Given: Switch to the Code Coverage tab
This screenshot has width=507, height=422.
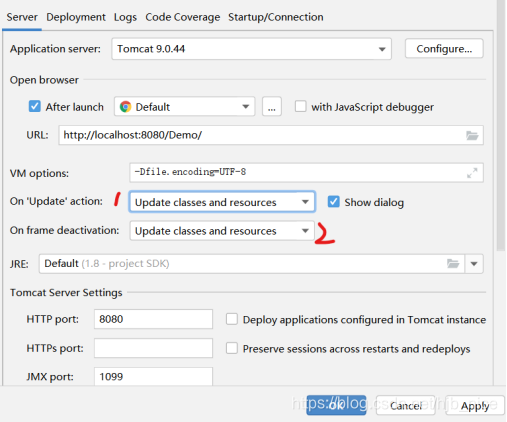Looking at the screenshot, I should click(x=183, y=17).
